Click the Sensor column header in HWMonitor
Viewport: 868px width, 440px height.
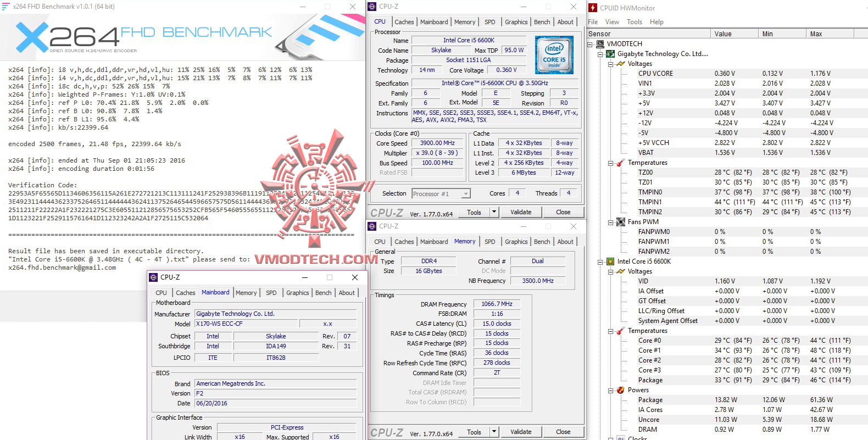point(648,34)
